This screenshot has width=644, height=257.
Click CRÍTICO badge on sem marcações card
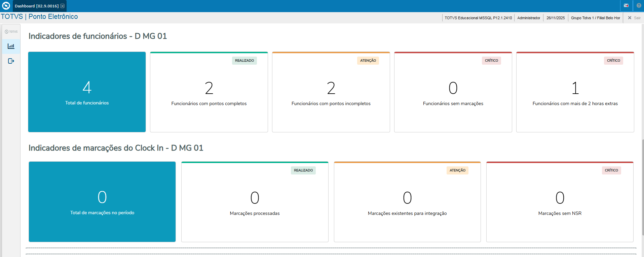pyautogui.click(x=491, y=61)
